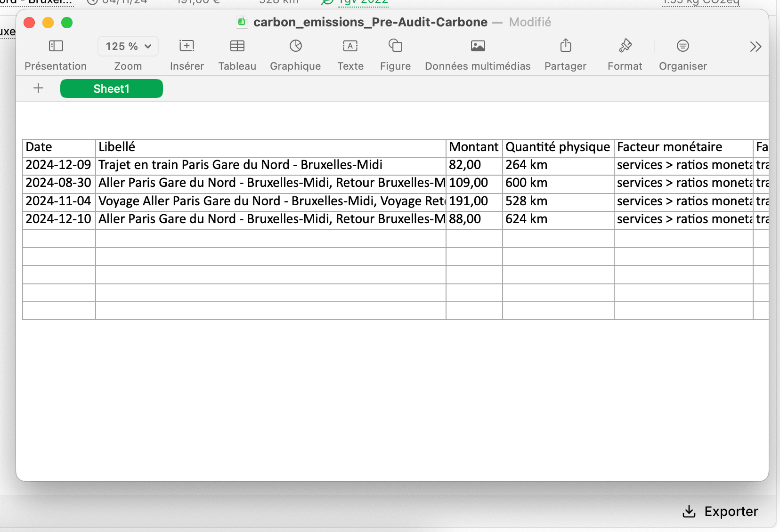
Task: Select the Montant header cell
Action: click(474, 148)
